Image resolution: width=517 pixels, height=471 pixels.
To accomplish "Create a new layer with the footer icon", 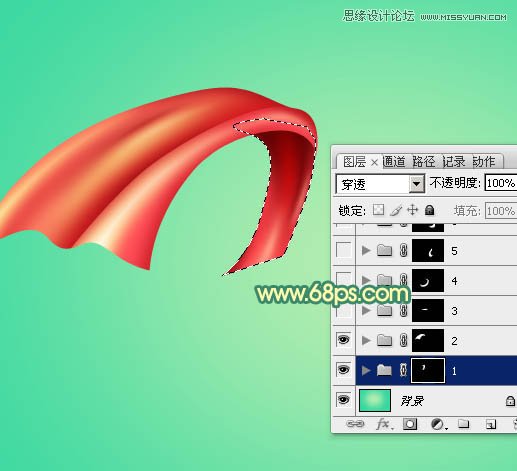I will point(490,424).
